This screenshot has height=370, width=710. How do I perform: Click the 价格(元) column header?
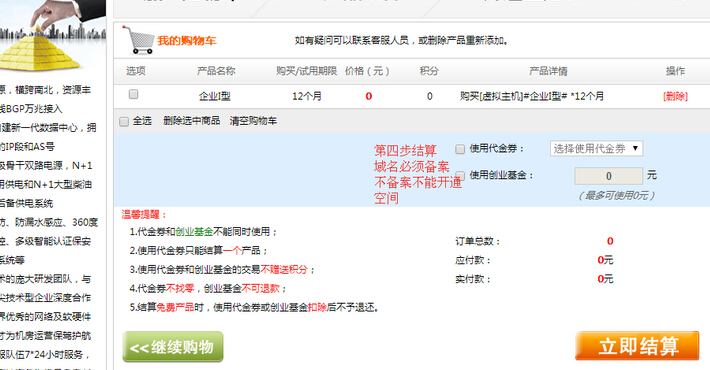[367, 71]
